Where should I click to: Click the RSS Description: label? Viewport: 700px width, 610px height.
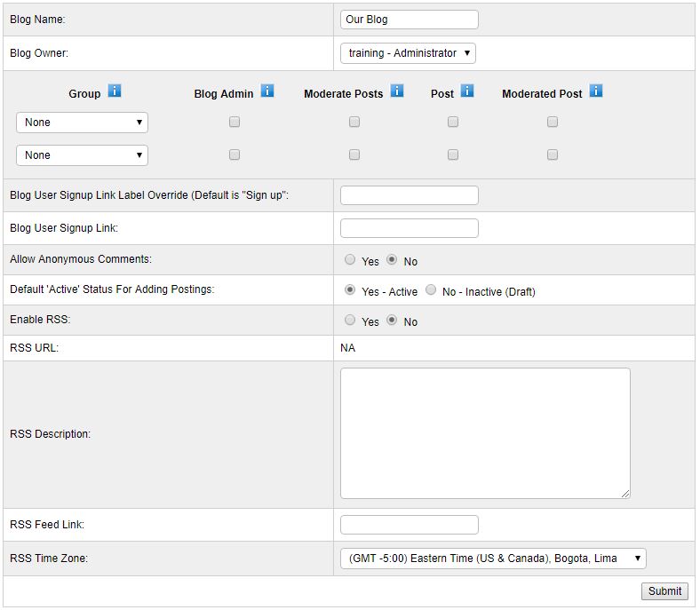(x=50, y=434)
